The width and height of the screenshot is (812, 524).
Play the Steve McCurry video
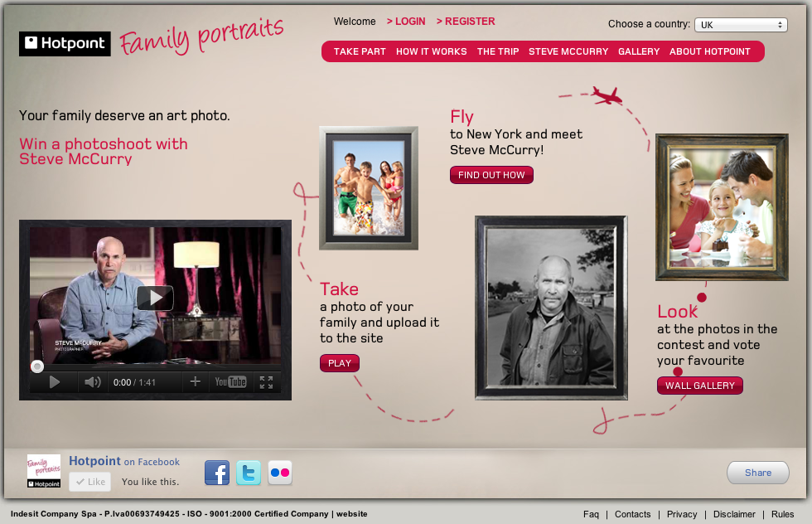pos(155,298)
